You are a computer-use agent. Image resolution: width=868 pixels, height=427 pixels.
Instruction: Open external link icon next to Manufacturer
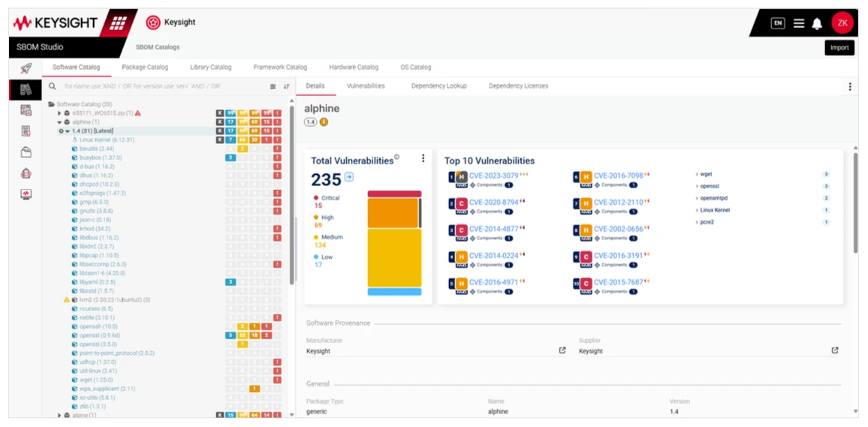562,350
